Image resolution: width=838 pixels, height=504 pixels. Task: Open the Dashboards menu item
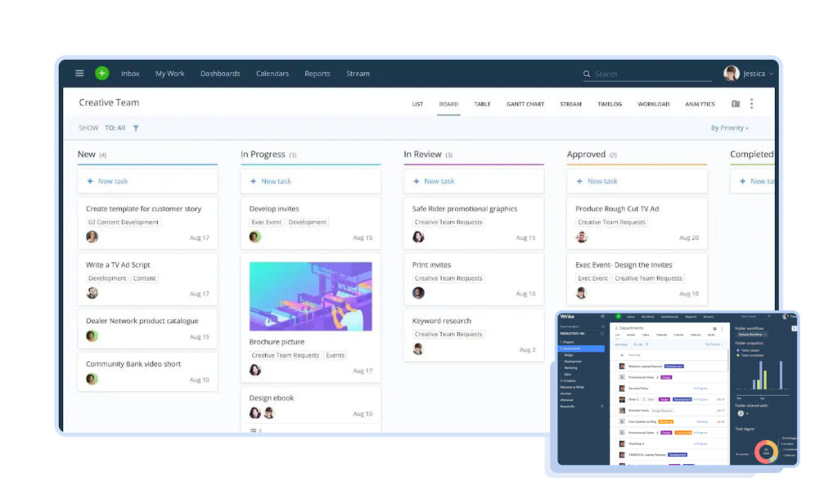tap(220, 74)
